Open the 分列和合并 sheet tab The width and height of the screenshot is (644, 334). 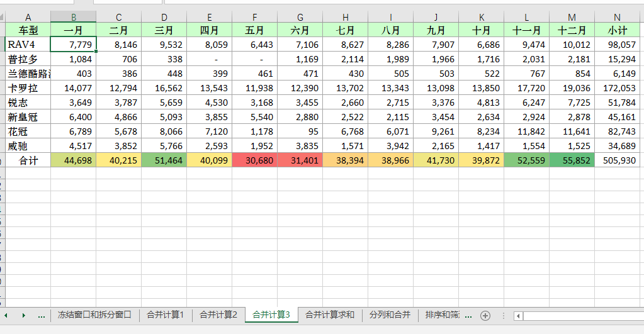[390, 315]
